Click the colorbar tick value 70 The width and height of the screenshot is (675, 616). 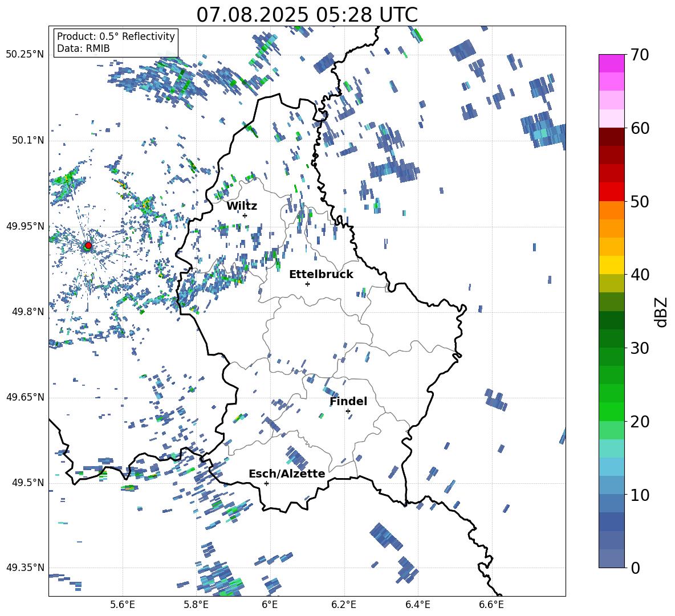pos(639,55)
